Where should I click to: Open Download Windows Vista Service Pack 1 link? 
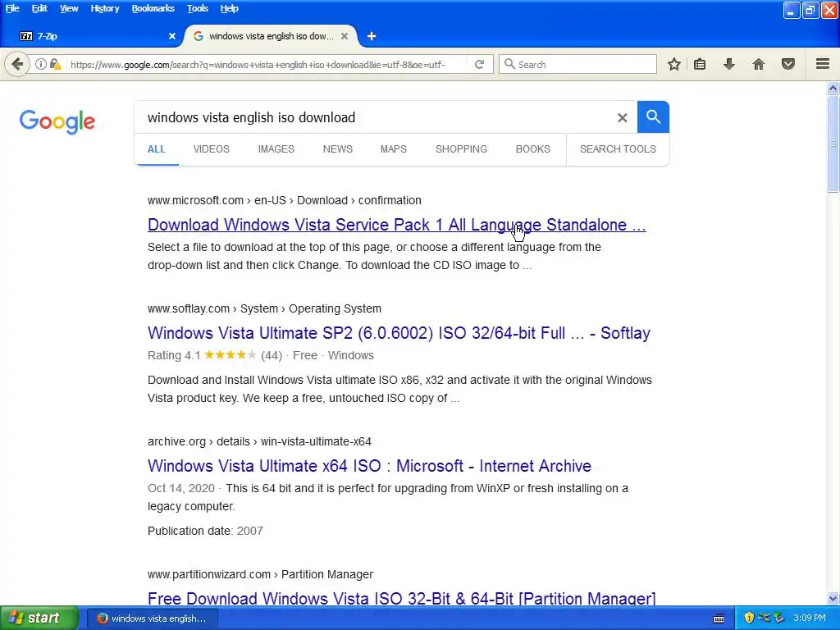[x=397, y=225]
